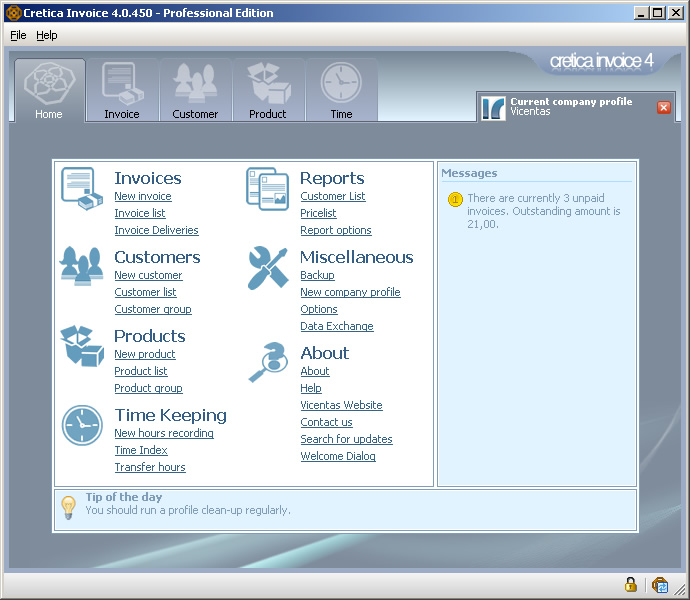Viewport: 690px width, 600px height.
Task: Open the Customer list under Customers
Action: coord(145,292)
